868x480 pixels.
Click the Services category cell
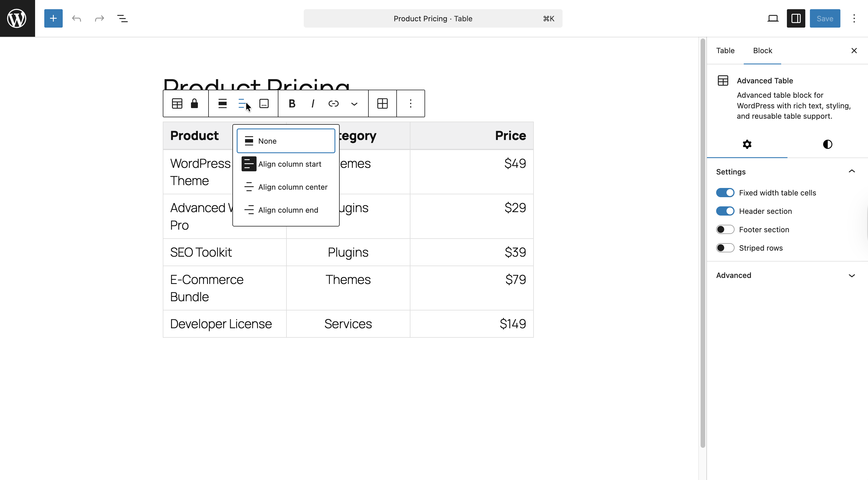[x=348, y=324]
